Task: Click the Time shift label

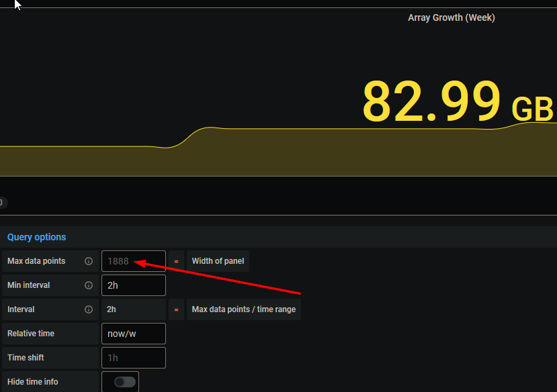Action: click(26, 358)
